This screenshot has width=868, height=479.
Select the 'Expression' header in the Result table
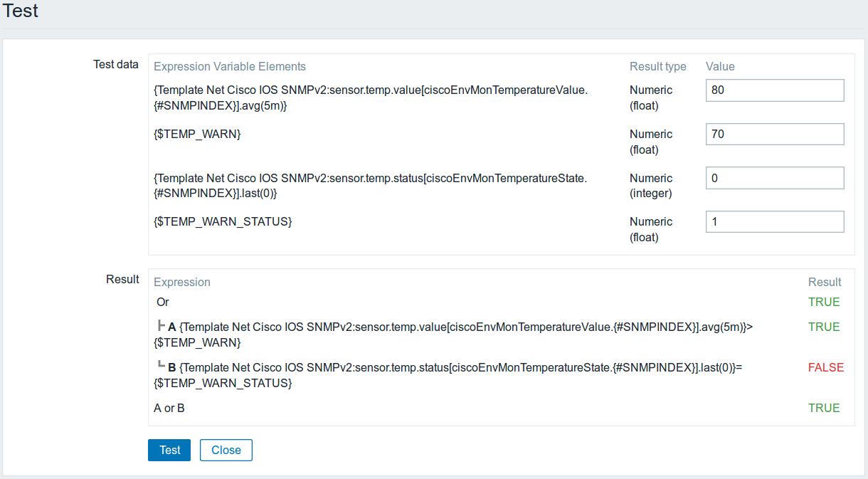click(x=182, y=282)
